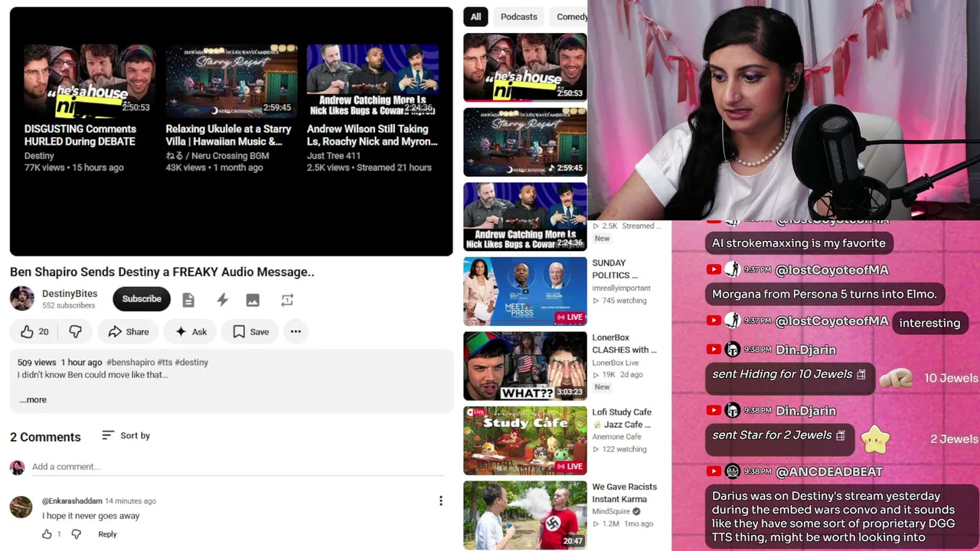Open the DestinyBites channel avatar
Screen dimensions: 980x551
22,298
